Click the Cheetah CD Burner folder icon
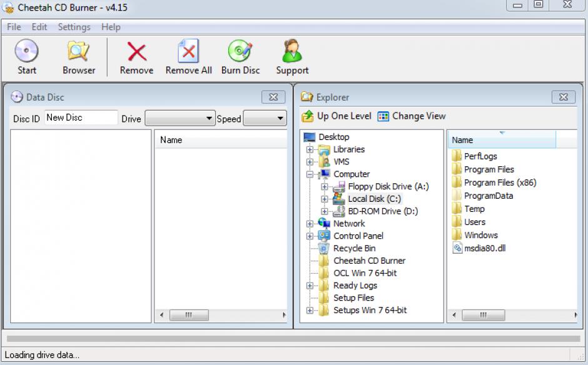Image resolution: width=588 pixels, height=365 pixels. click(324, 261)
